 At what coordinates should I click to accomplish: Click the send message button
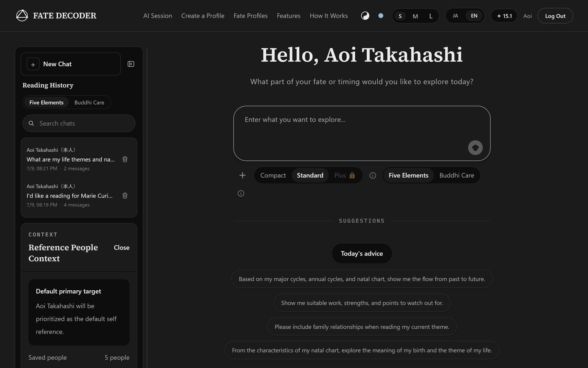[475, 148]
